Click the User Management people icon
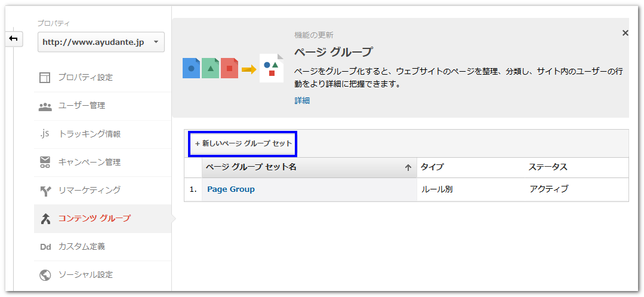The image size is (644, 297). click(x=45, y=106)
